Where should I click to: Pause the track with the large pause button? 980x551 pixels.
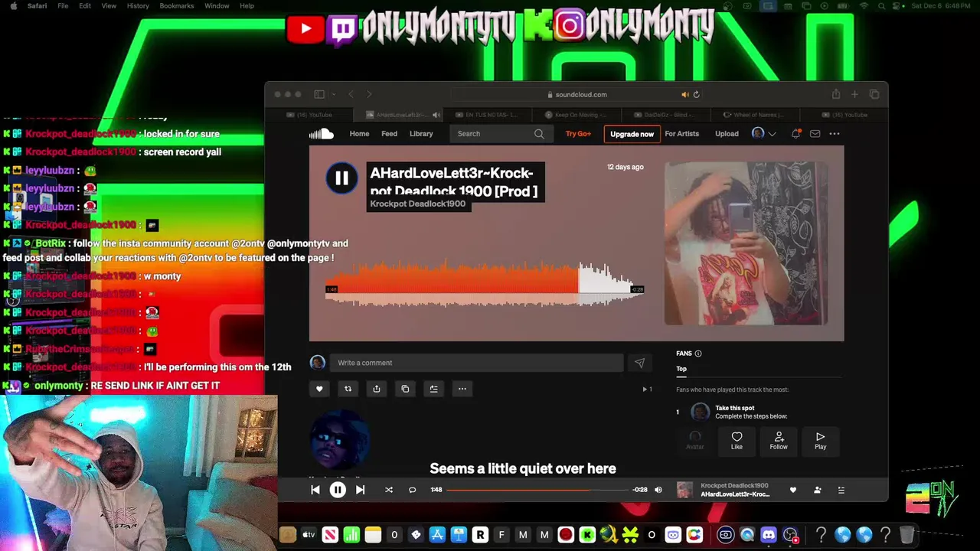[341, 178]
